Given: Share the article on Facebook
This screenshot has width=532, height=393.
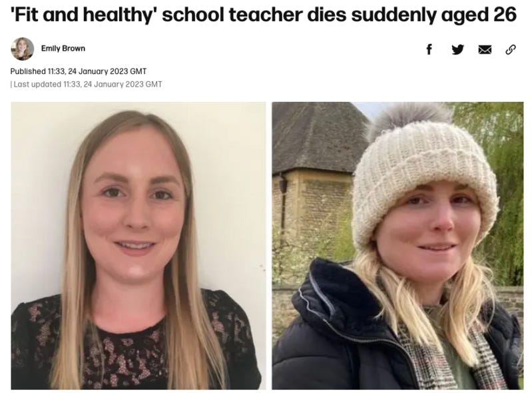Looking at the screenshot, I should (429, 49).
